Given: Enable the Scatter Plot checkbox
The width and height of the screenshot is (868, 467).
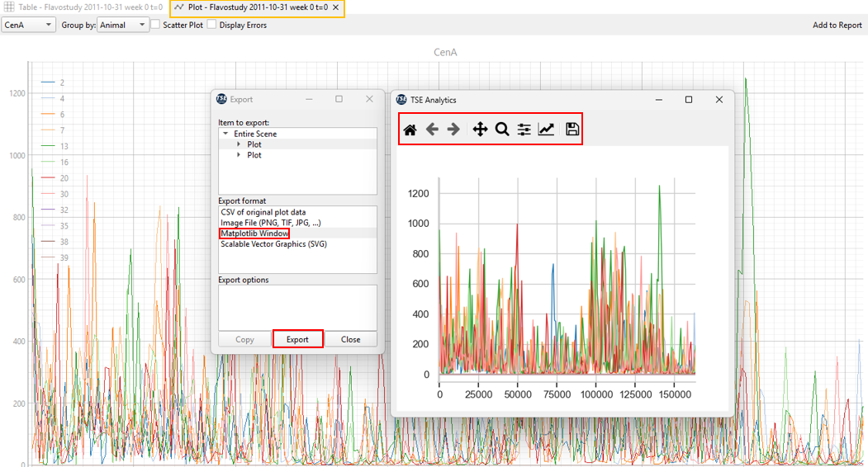Looking at the screenshot, I should (155, 25).
